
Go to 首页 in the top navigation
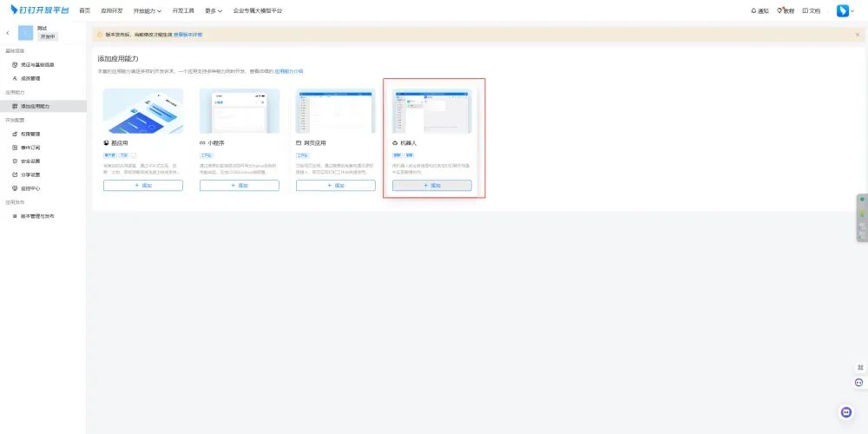click(x=85, y=10)
